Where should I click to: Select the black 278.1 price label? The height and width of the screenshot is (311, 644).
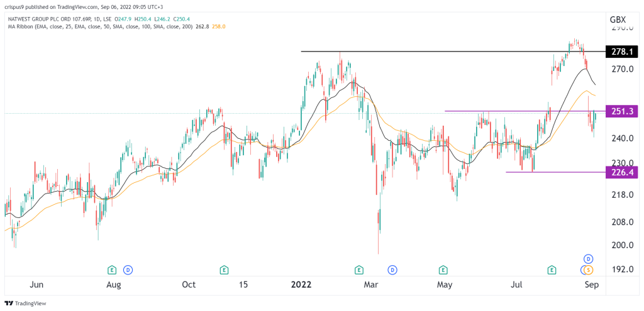(x=621, y=52)
